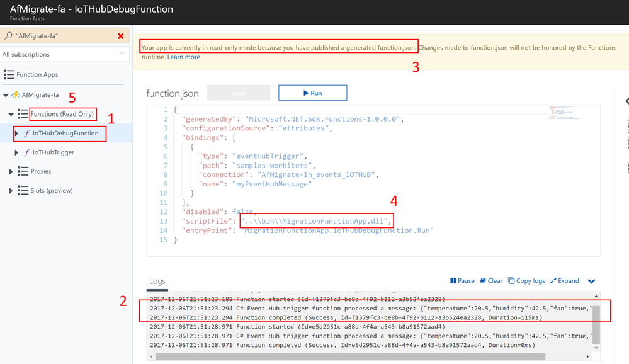This screenshot has height=364, width=629.
Task: Select the IoTHubDebugFunction function
Action: pyautogui.click(x=65, y=134)
